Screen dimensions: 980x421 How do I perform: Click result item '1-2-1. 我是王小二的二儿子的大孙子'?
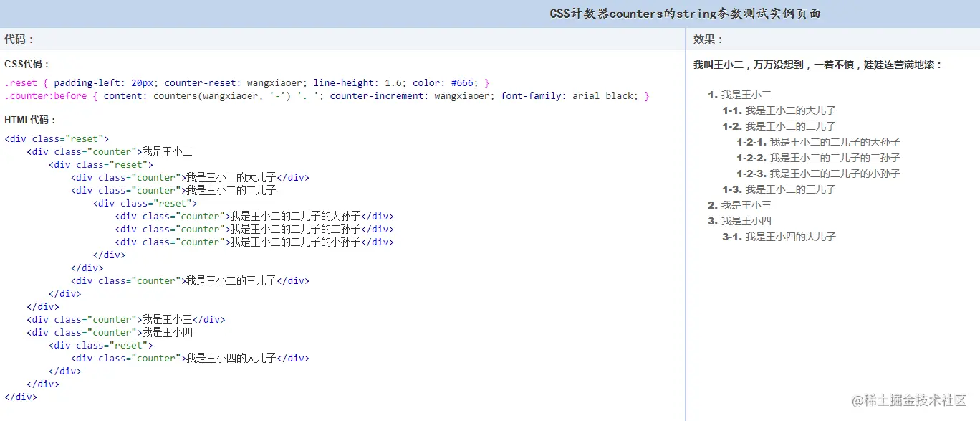[x=818, y=142]
